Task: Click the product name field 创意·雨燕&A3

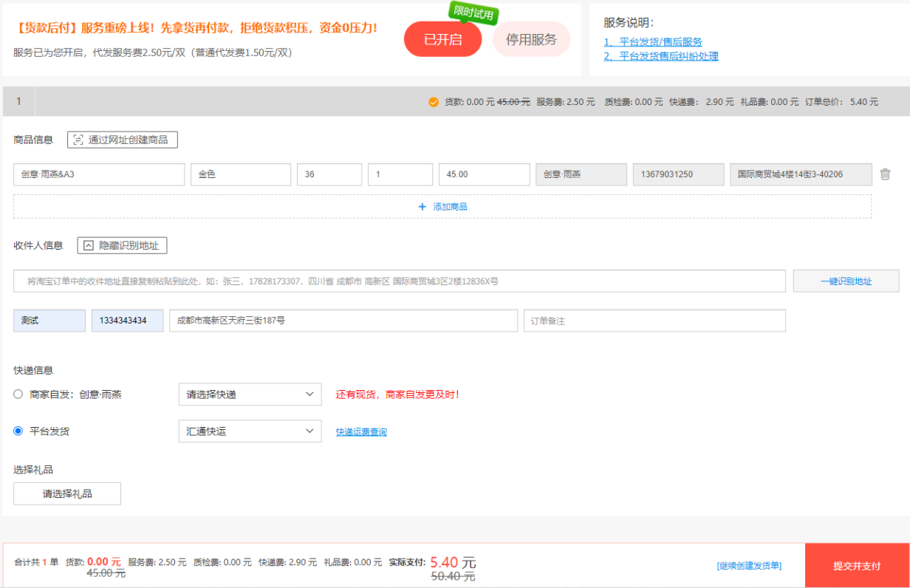Action: coord(99,174)
